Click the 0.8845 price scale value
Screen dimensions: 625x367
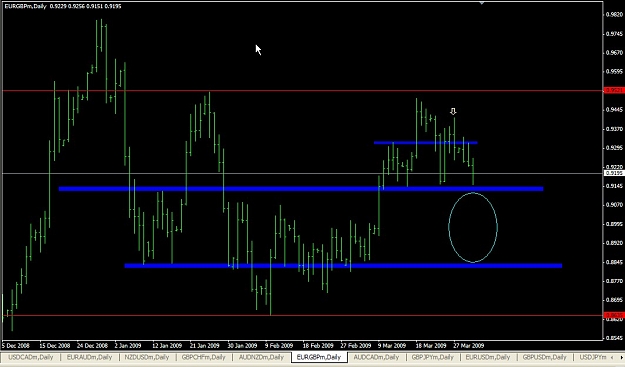(x=614, y=262)
